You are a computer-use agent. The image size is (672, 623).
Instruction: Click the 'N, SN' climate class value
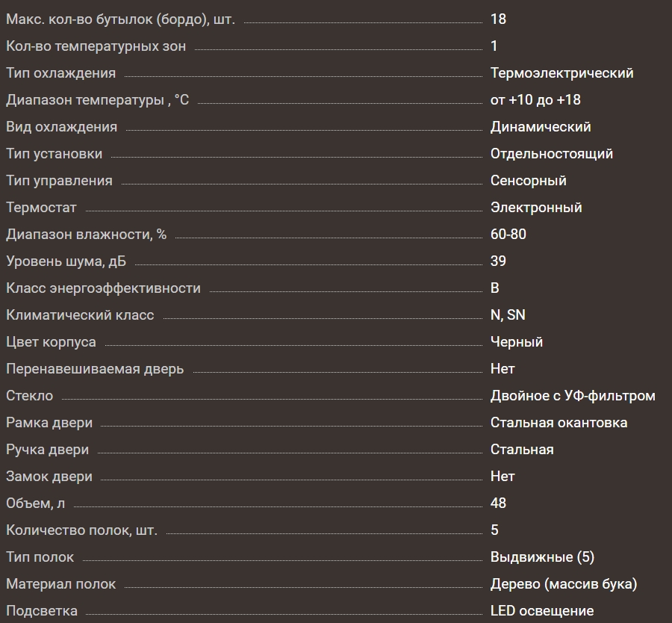508,315
